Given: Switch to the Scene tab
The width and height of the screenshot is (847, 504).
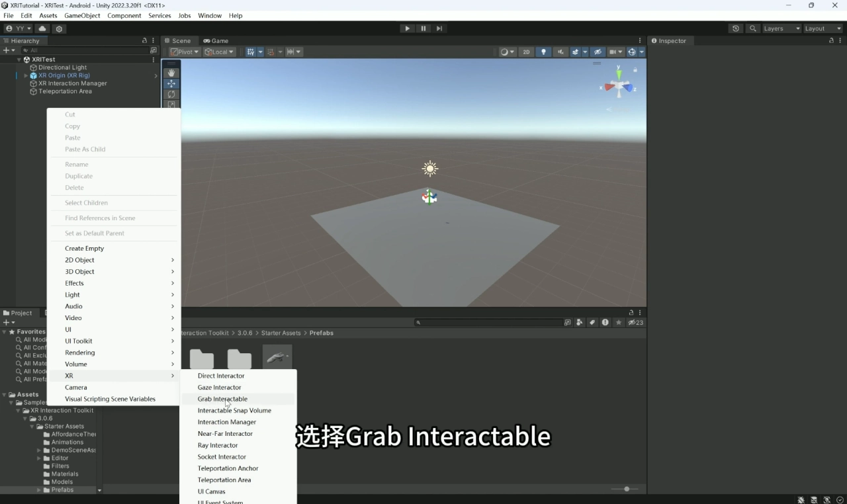Looking at the screenshot, I should pyautogui.click(x=177, y=40).
